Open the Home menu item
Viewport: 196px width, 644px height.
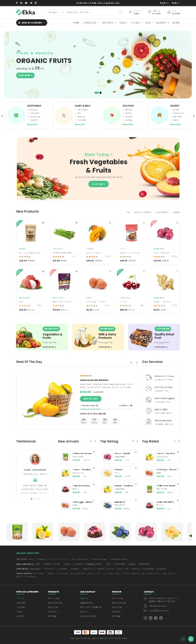click(76, 23)
